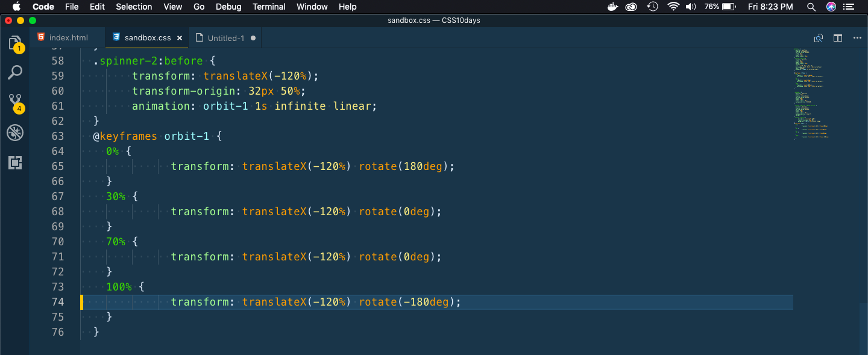Screen dimensions: 868x355
Task: Open the Selection menu
Action: (134, 7)
